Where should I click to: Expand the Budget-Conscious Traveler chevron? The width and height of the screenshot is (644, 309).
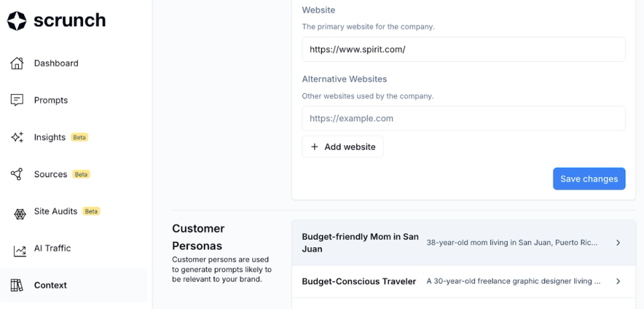618,281
